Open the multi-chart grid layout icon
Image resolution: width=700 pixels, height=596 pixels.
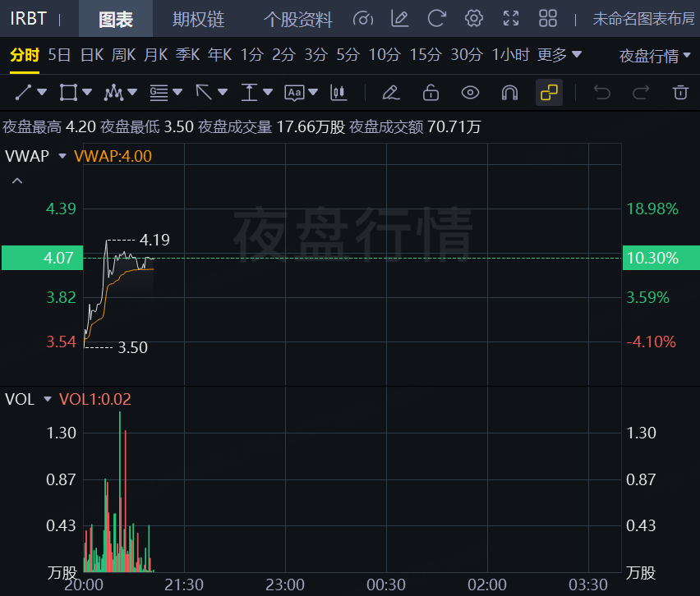(548, 19)
